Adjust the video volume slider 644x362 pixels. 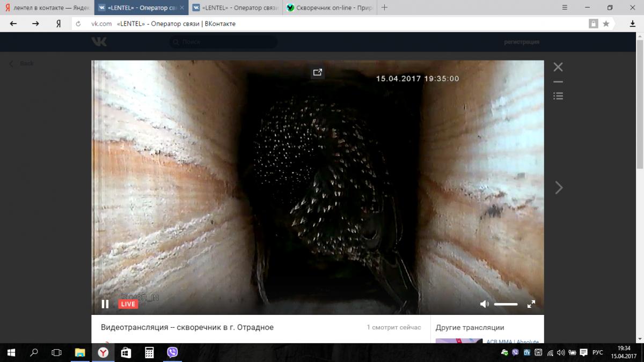click(506, 304)
